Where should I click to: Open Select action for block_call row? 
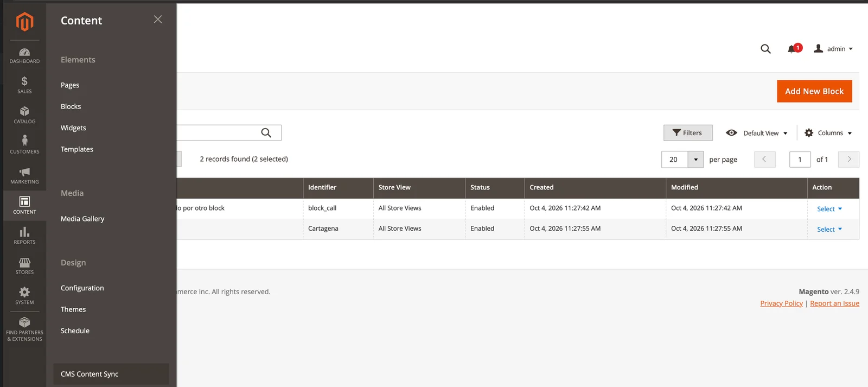click(x=829, y=209)
